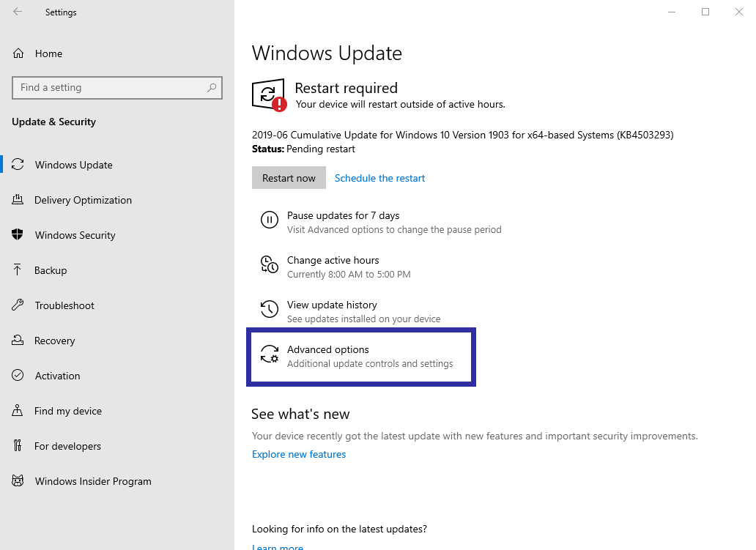This screenshot has width=756, height=550.
Task: Click the 'See what's new' heading
Action: click(x=300, y=414)
